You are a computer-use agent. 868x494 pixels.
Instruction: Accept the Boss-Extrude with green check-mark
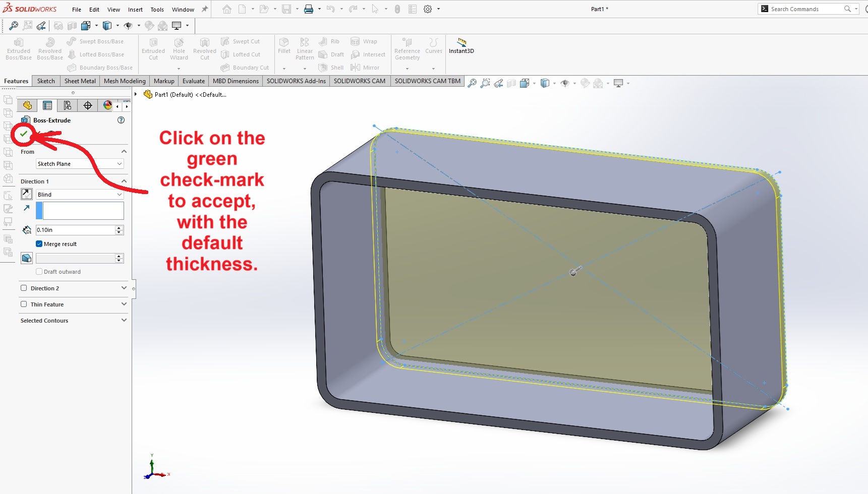click(x=24, y=134)
